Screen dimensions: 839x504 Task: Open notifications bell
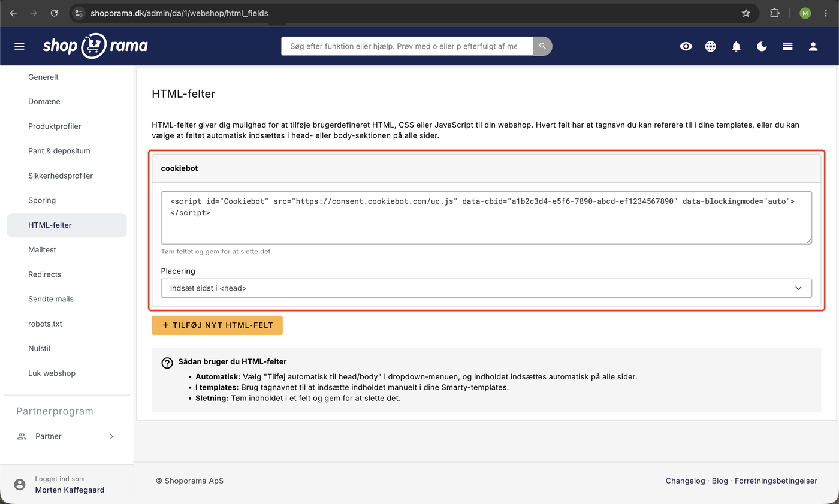[737, 46]
